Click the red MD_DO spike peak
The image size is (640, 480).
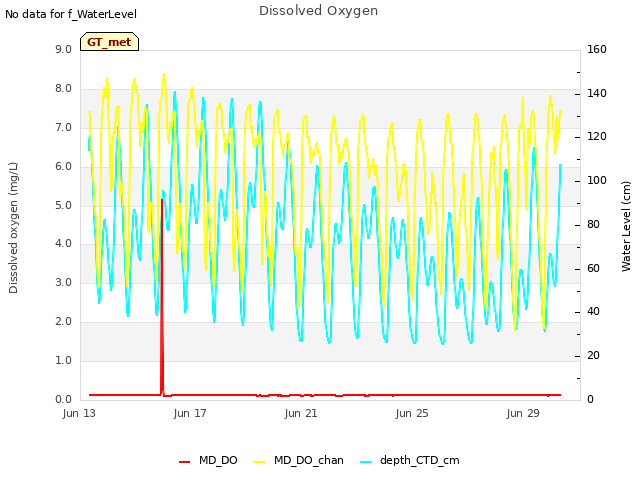tap(162, 201)
